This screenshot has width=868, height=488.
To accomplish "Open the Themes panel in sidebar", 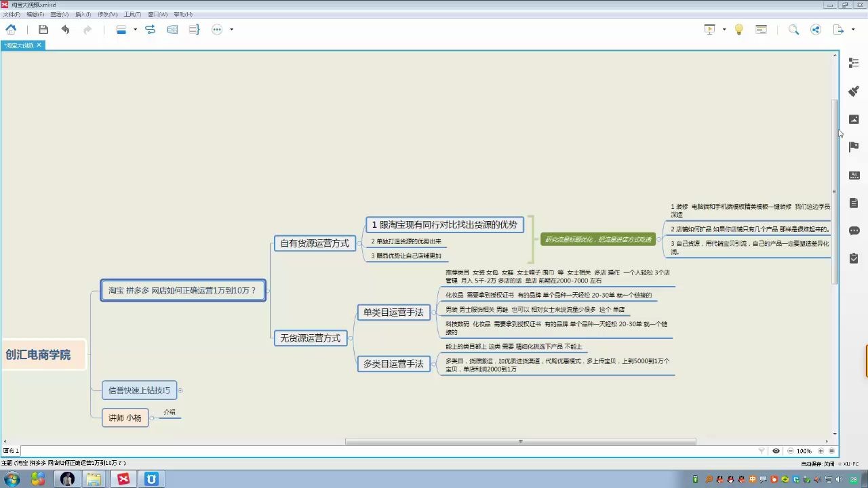I will click(x=854, y=175).
